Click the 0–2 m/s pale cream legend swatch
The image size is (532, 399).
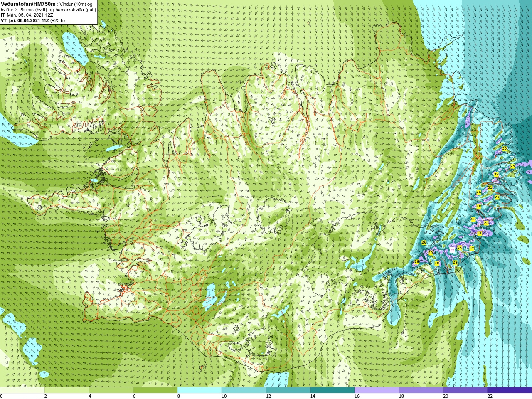click(x=22, y=390)
